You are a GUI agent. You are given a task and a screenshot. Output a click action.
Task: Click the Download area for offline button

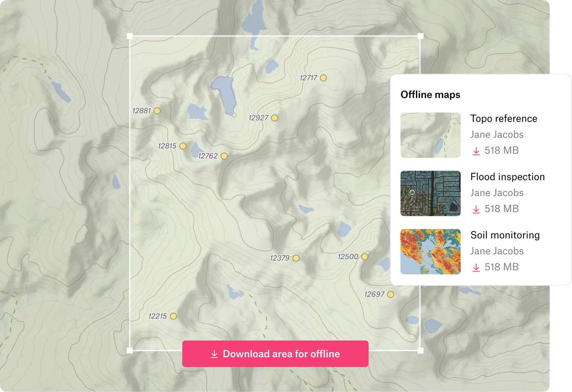(x=275, y=354)
